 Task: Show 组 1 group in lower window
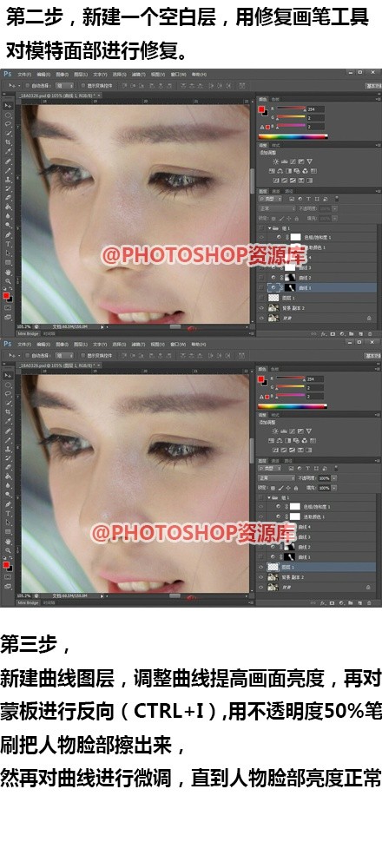260,497
